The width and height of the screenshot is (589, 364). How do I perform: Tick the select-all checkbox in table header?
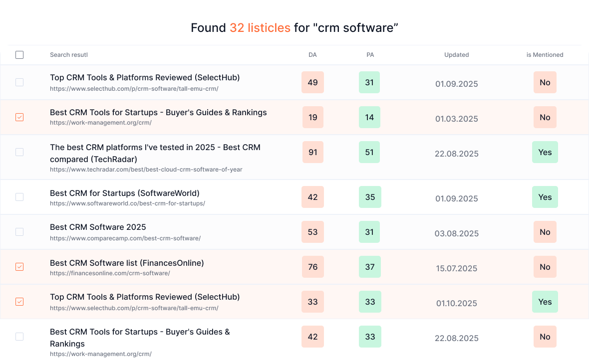tap(19, 55)
